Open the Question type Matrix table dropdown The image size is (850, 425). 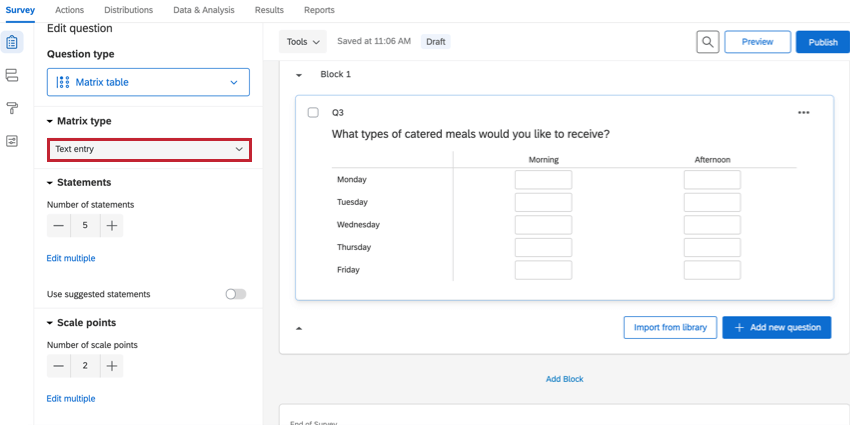click(x=148, y=82)
